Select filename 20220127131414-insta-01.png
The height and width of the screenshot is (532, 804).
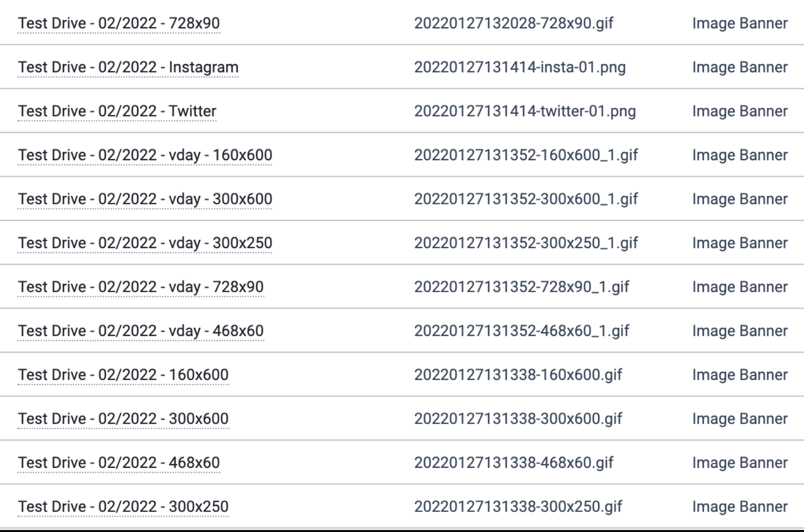[x=520, y=67]
